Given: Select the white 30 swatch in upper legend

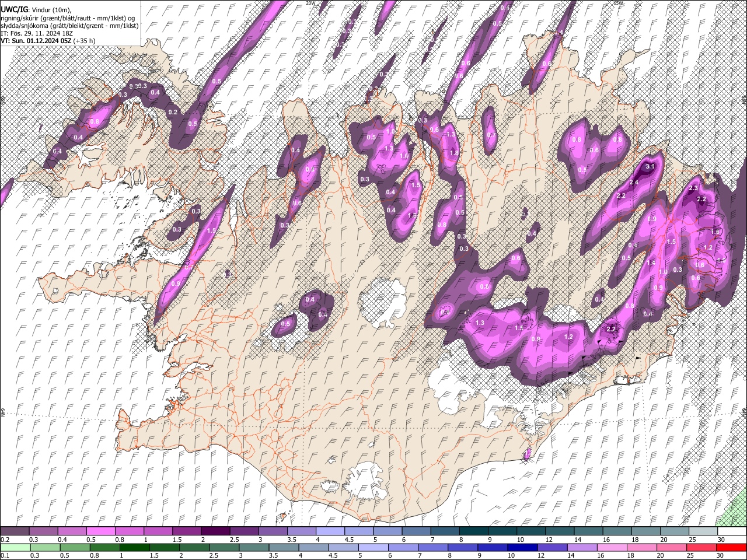Looking at the screenshot, I should [731, 531].
